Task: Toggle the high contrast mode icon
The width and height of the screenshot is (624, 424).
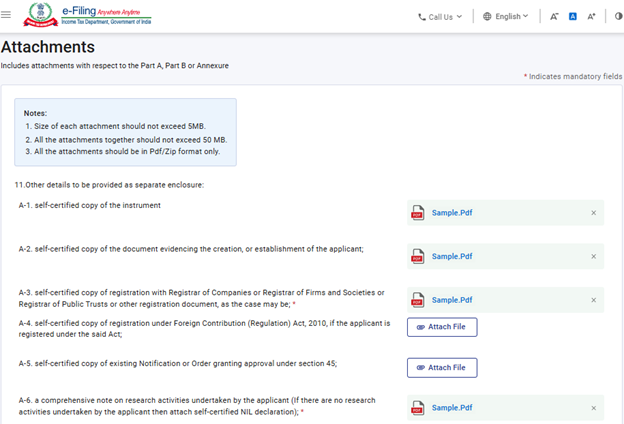Action: point(617,17)
